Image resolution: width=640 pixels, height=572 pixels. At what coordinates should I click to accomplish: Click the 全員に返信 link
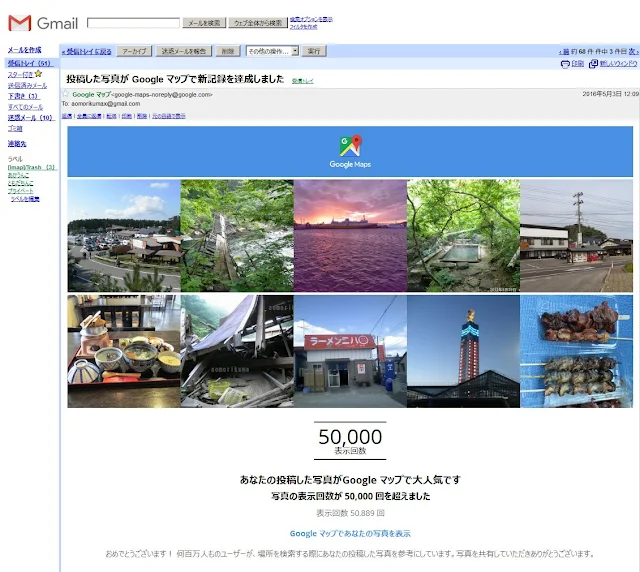pos(89,116)
